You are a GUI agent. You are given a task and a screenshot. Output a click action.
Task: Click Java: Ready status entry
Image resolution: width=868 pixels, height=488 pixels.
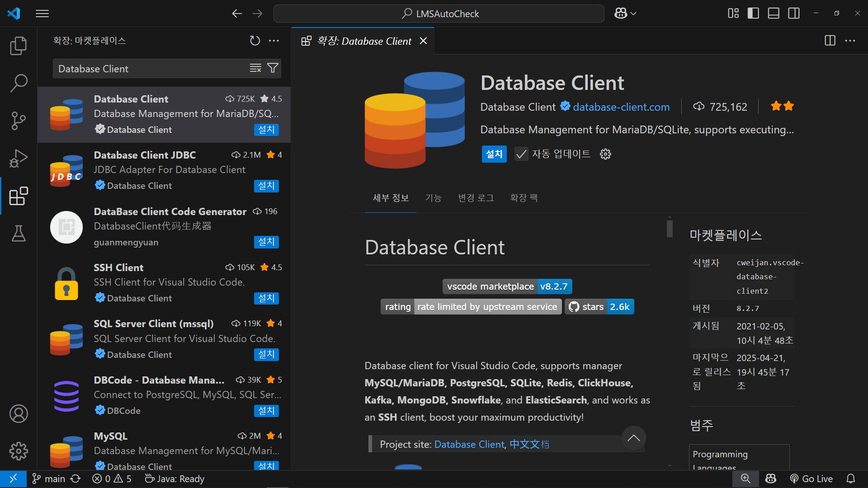175,479
